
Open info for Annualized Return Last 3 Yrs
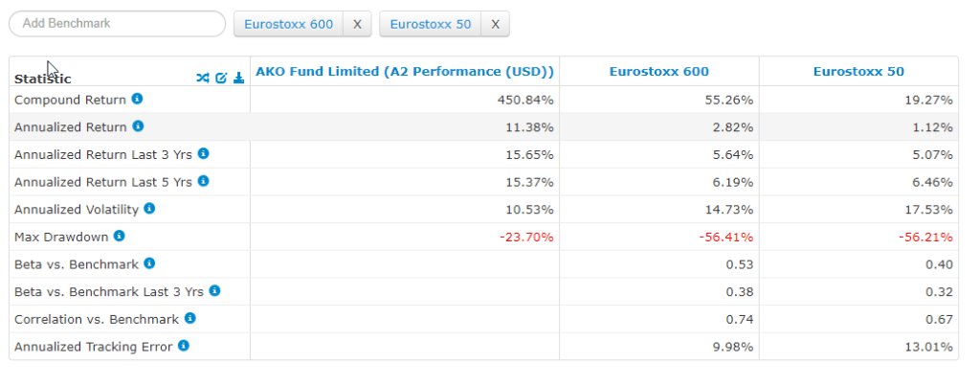[203, 153]
